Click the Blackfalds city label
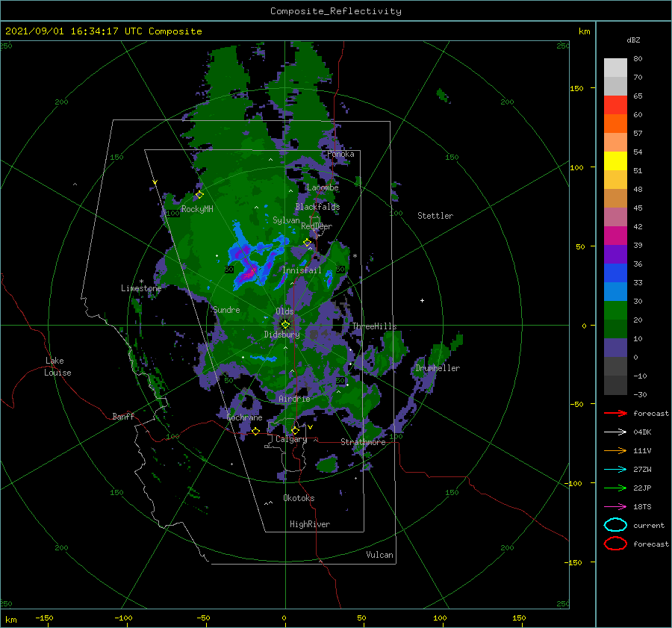This screenshot has height=628, width=672. 317,207
